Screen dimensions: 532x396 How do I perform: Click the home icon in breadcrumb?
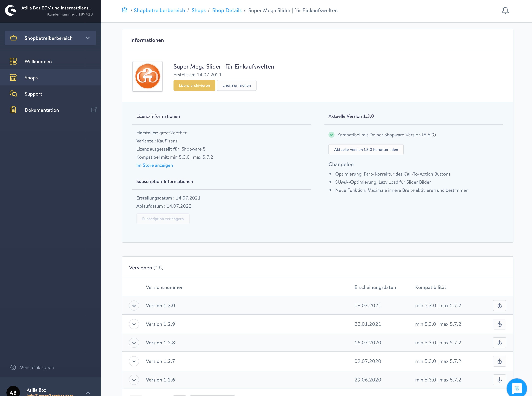point(124,10)
